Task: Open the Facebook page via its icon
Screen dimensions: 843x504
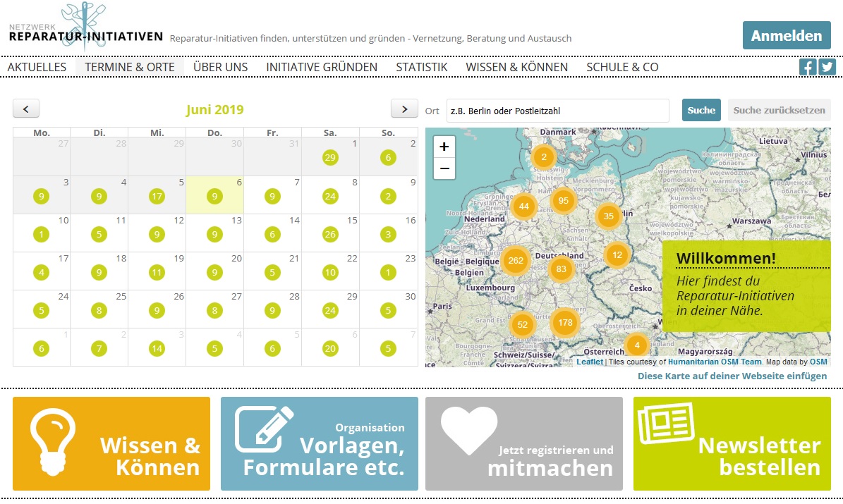Action: click(807, 67)
